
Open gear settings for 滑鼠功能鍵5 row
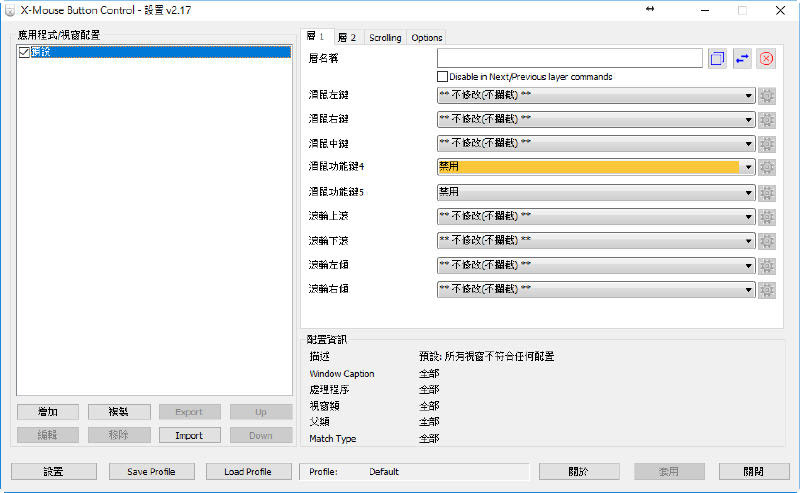click(767, 193)
